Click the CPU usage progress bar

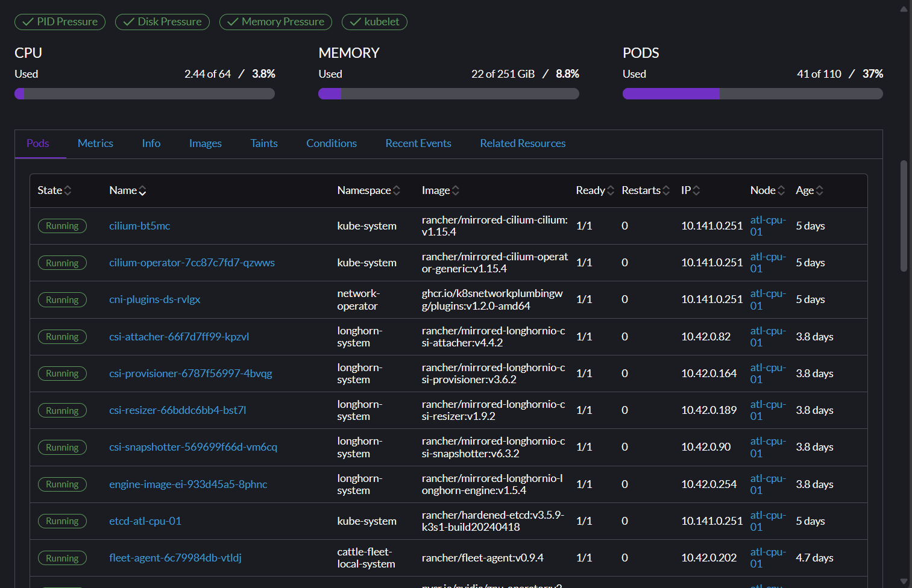[145, 93]
